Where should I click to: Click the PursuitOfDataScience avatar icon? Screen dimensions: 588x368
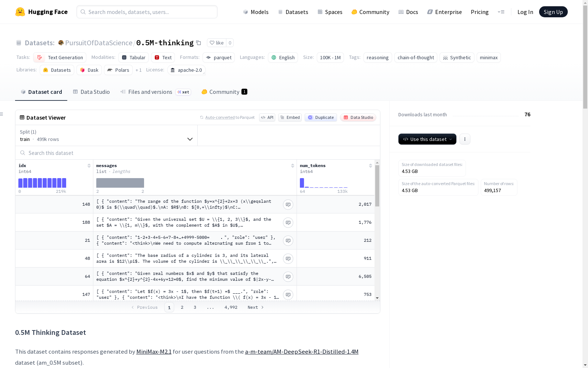coord(61,43)
